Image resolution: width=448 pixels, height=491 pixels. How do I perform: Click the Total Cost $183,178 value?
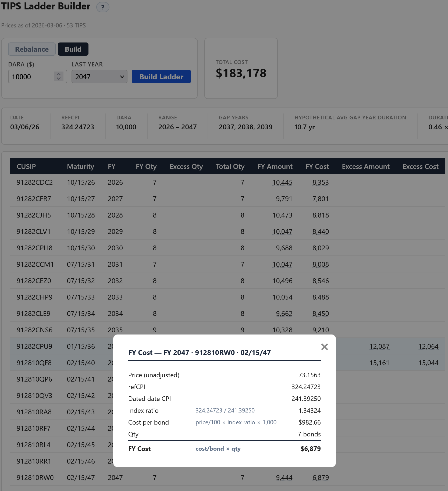tap(241, 73)
